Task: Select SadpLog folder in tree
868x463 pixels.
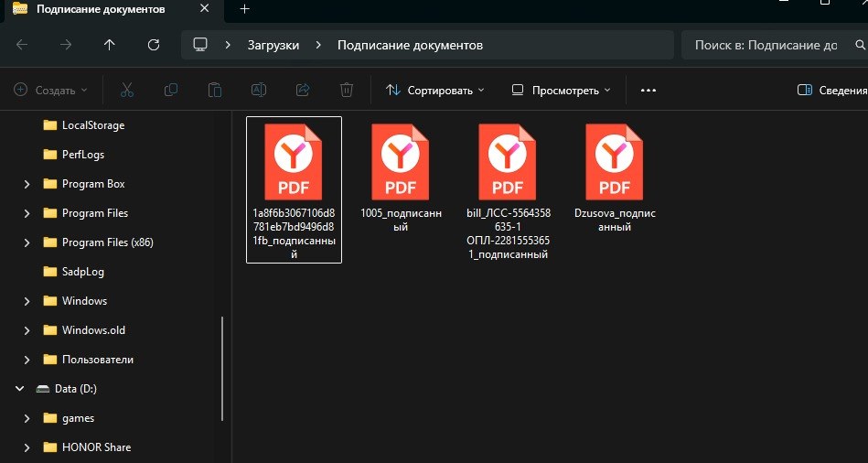Action: pos(73,272)
